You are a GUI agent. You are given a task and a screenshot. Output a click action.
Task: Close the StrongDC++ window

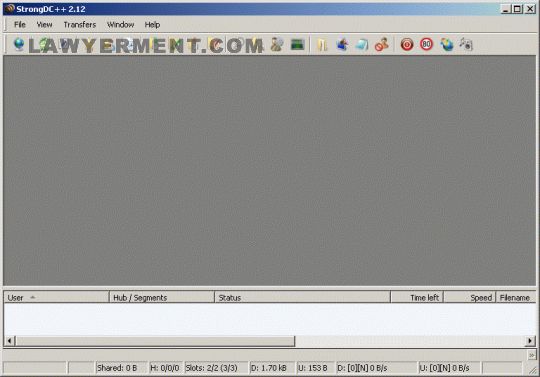point(530,9)
